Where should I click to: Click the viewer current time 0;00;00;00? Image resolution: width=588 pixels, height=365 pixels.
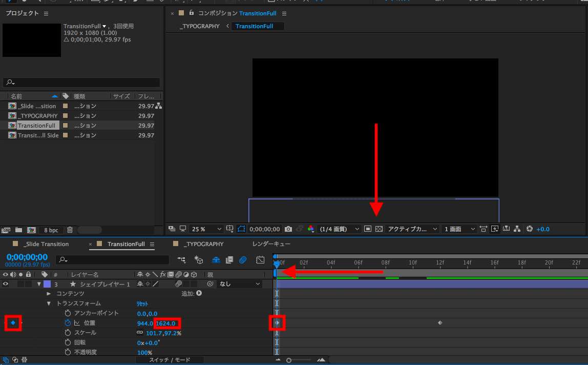point(265,229)
